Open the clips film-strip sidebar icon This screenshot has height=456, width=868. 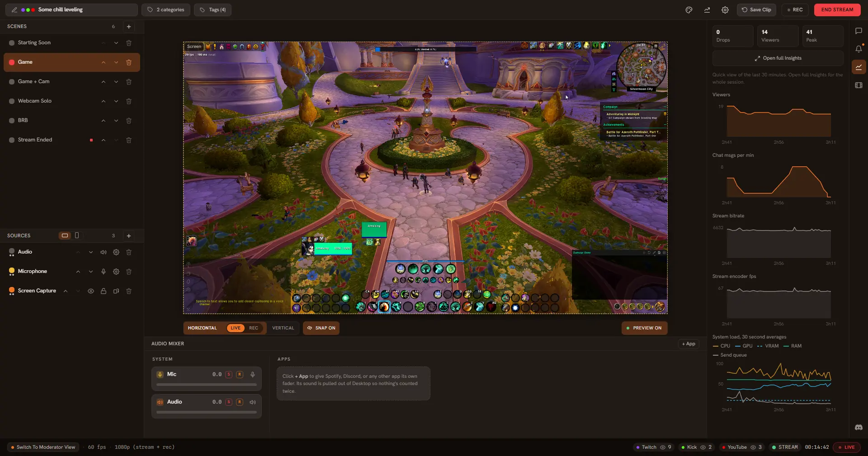tap(859, 85)
